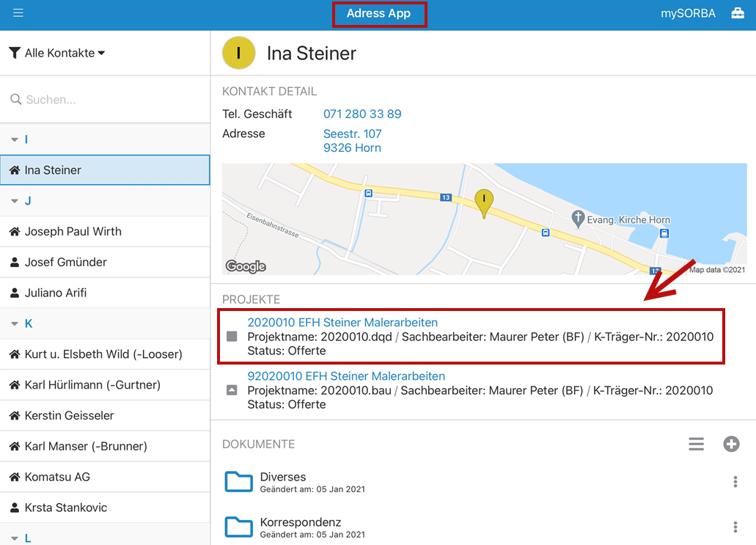Click the mySORBA label
This screenshot has height=545, width=756.
click(x=688, y=13)
